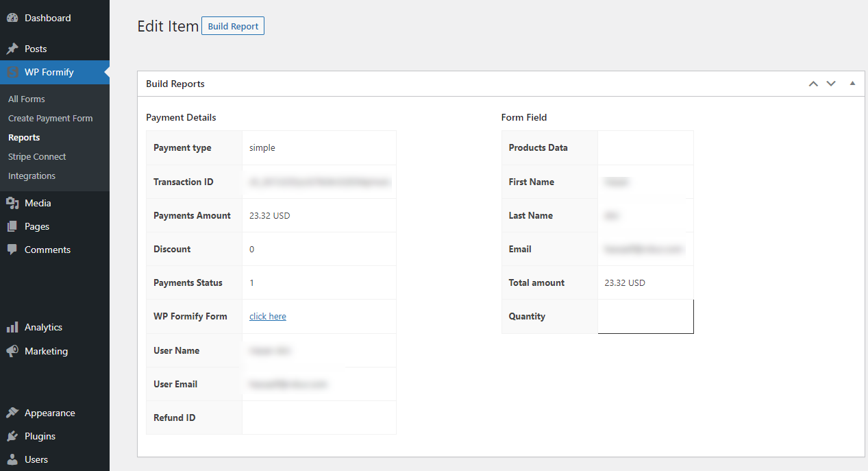This screenshot has height=471, width=868.
Task: Click the First Name label
Action: [x=532, y=182]
